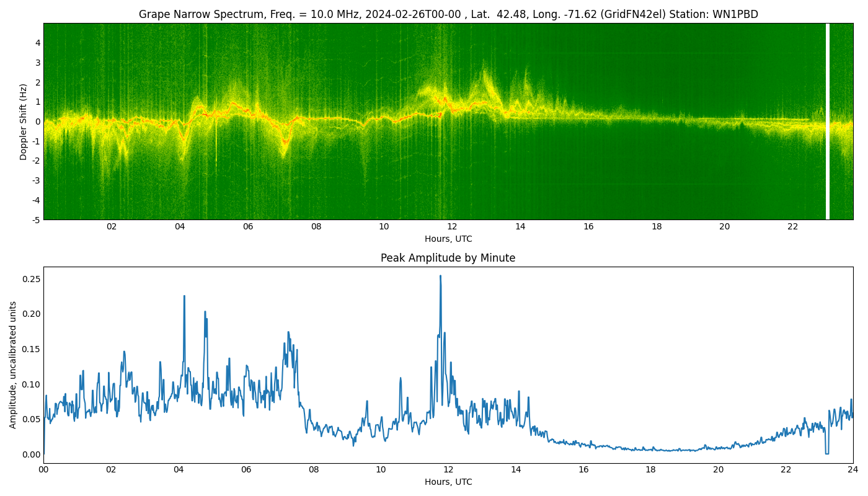Click the 'Peak Amplitude by Minute' title
The image size is (868, 496).
tap(448, 258)
